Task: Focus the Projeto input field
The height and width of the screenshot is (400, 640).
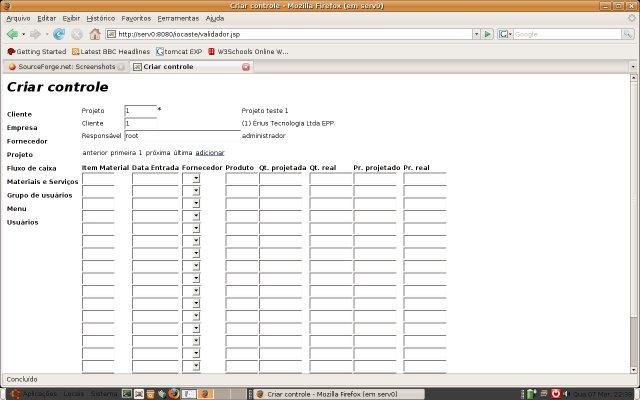Action: 141,111
